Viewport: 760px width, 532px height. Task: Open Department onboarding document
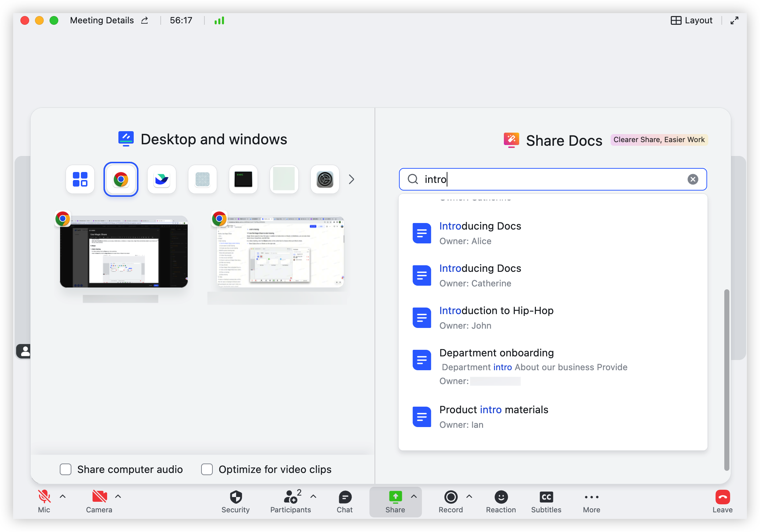[x=553, y=367]
